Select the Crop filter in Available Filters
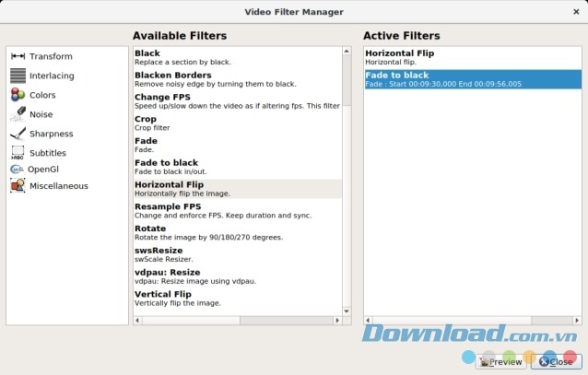The width and height of the screenshot is (588, 375). point(146,119)
